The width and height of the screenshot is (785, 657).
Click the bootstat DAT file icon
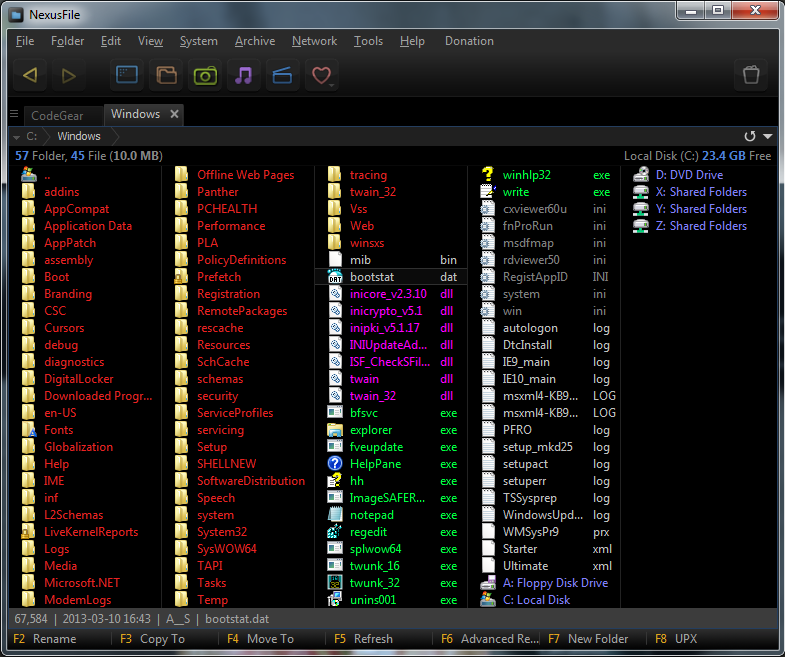click(x=334, y=277)
